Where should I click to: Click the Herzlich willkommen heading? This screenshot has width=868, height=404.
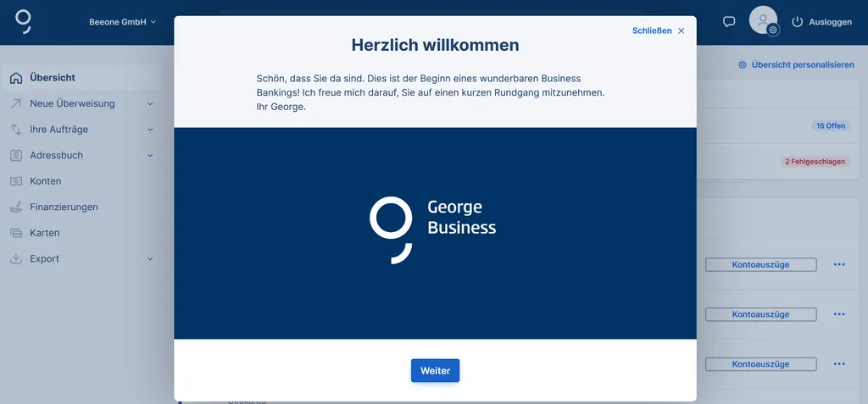tap(435, 45)
